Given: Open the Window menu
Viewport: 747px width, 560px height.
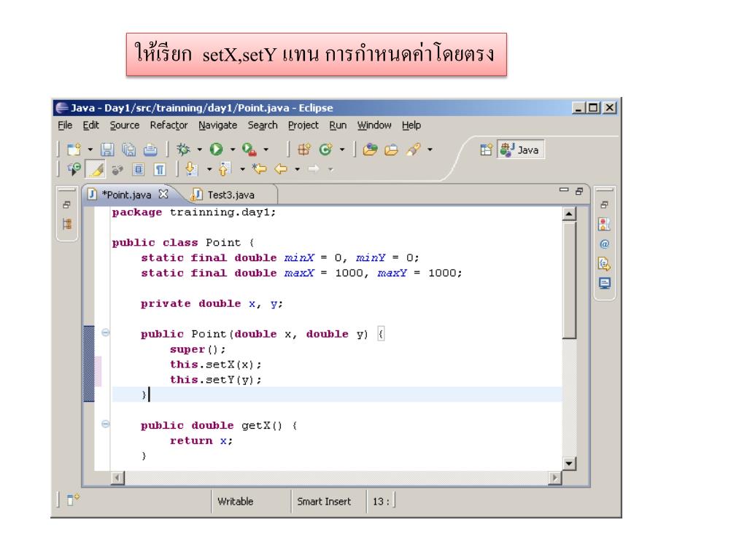Looking at the screenshot, I should pyautogui.click(x=374, y=125).
